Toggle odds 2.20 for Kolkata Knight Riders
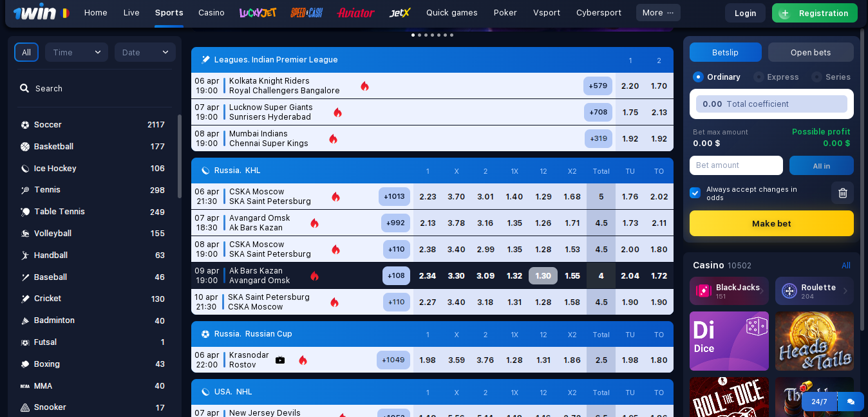 [x=630, y=86]
